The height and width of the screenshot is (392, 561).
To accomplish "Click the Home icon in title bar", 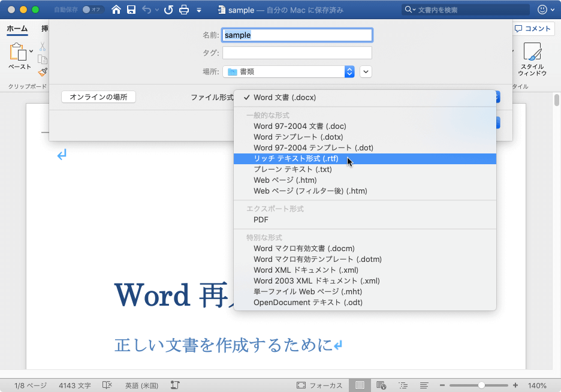I will click(116, 10).
